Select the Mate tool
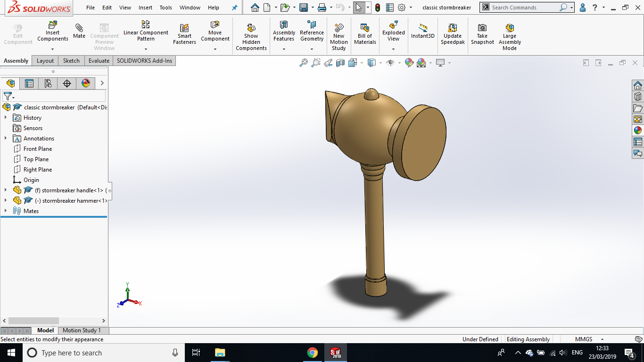644x362 pixels. click(79, 31)
